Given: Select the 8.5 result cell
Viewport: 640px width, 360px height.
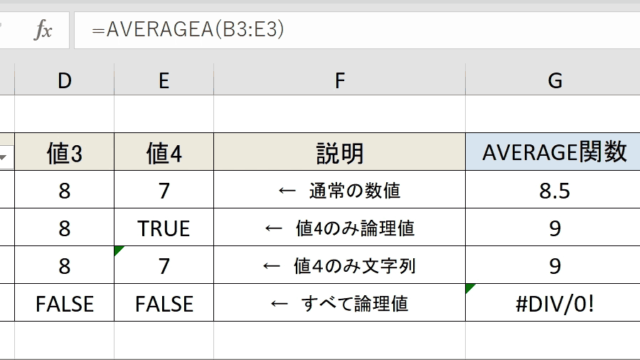Looking at the screenshot, I should 553,190.
